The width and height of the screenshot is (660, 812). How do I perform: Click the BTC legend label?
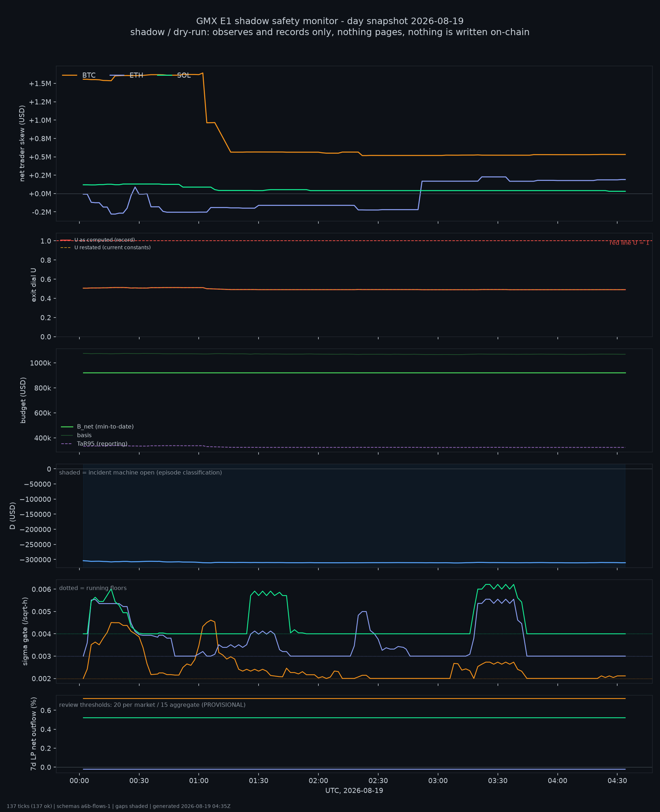click(x=89, y=75)
